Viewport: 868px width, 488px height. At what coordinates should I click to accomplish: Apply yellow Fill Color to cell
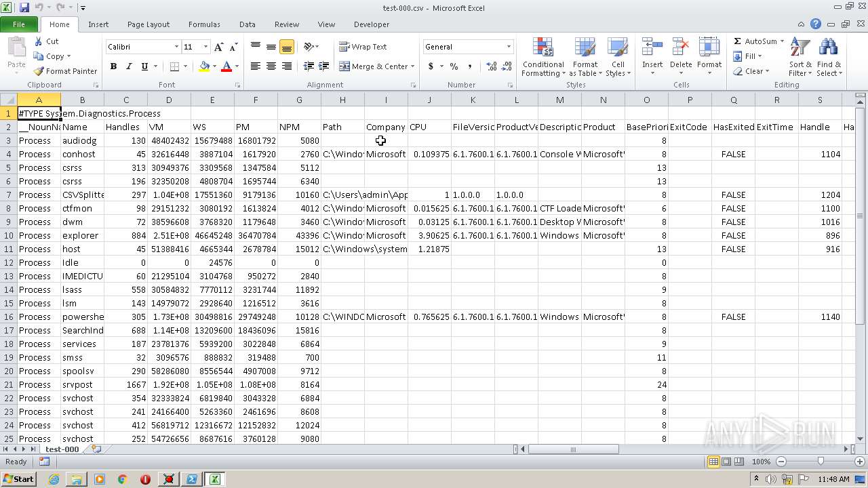tap(204, 66)
